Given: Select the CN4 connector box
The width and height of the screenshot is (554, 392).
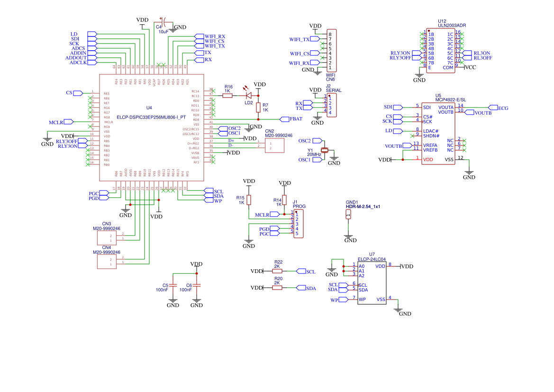Looking at the screenshot, I should 107,262.
